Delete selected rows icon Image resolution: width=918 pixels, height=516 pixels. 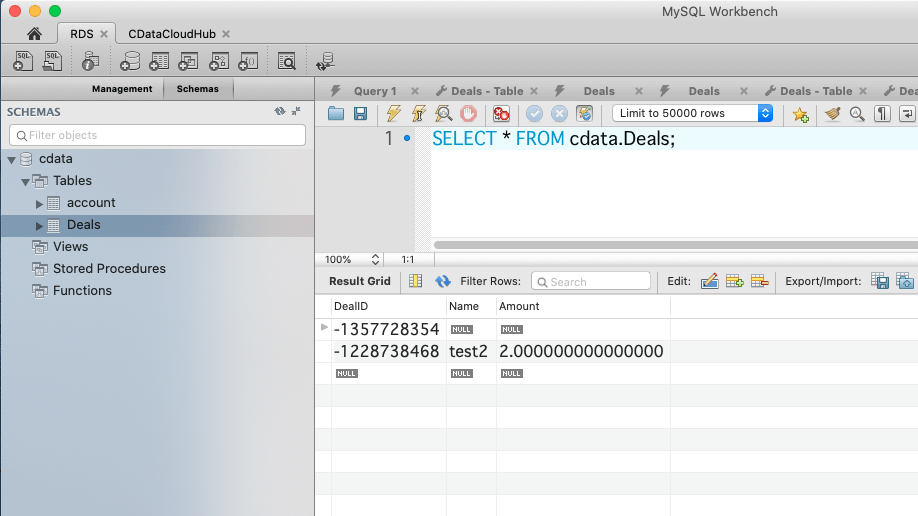point(759,281)
